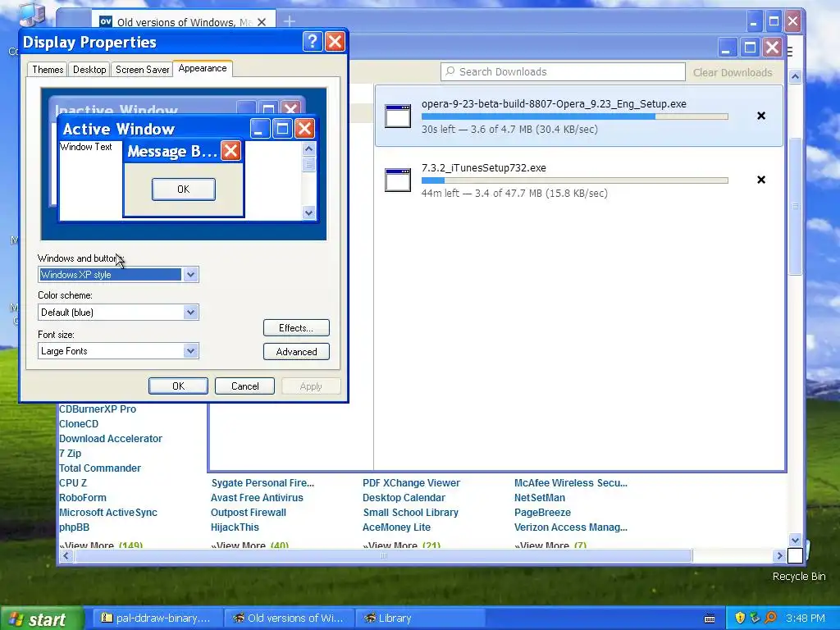
Task: Click the Effects... button
Action: [x=296, y=328]
